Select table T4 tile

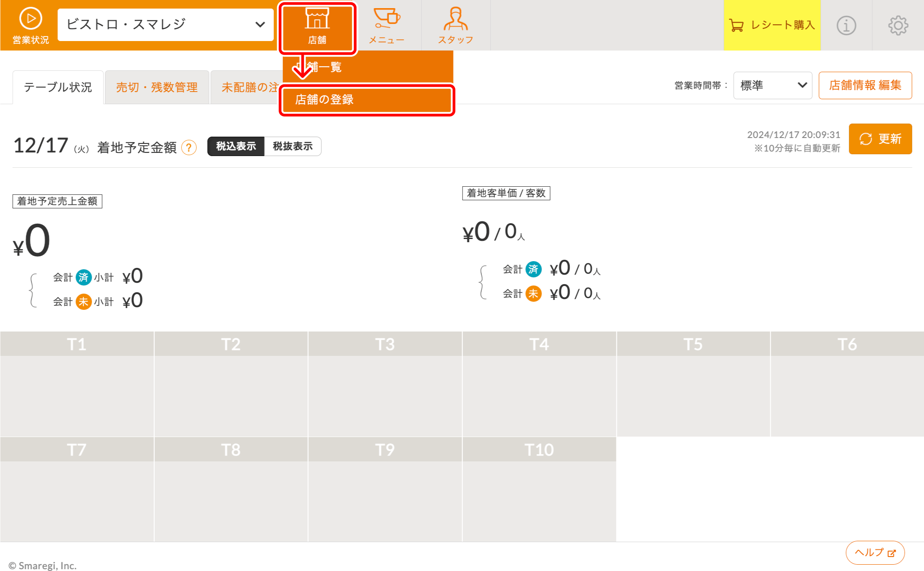539,383
